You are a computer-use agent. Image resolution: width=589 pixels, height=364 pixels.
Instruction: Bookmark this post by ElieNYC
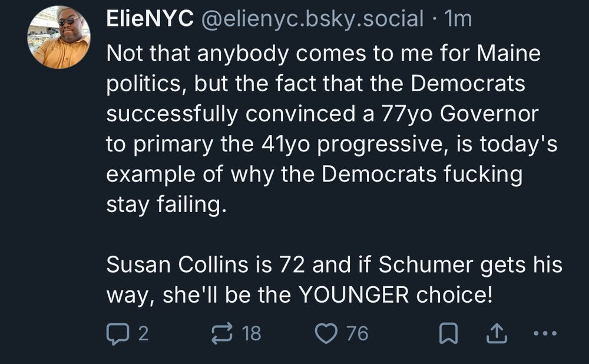(x=449, y=334)
